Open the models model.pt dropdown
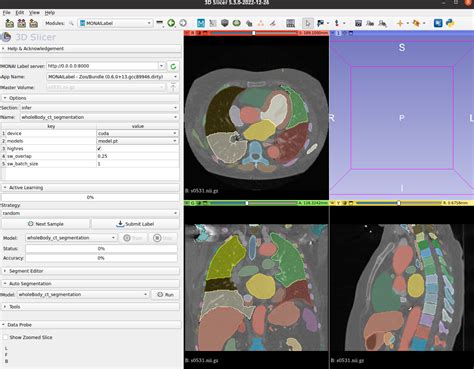The height and width of the screenshot is (369, 474). (137, 141)
